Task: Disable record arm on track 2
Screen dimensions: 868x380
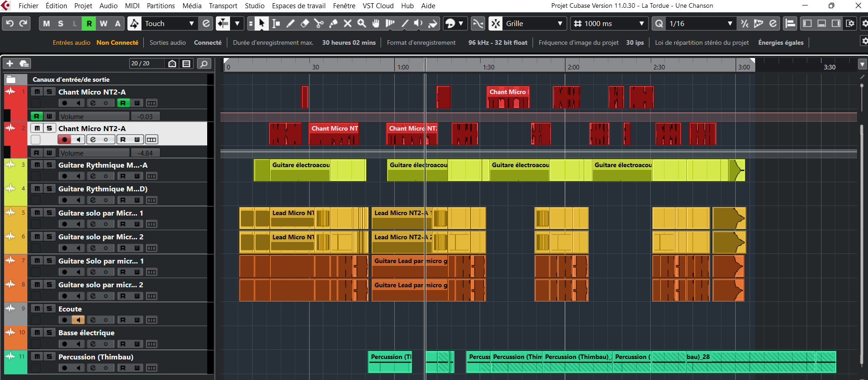Action: pyautogui.click(x=64, y=140)
